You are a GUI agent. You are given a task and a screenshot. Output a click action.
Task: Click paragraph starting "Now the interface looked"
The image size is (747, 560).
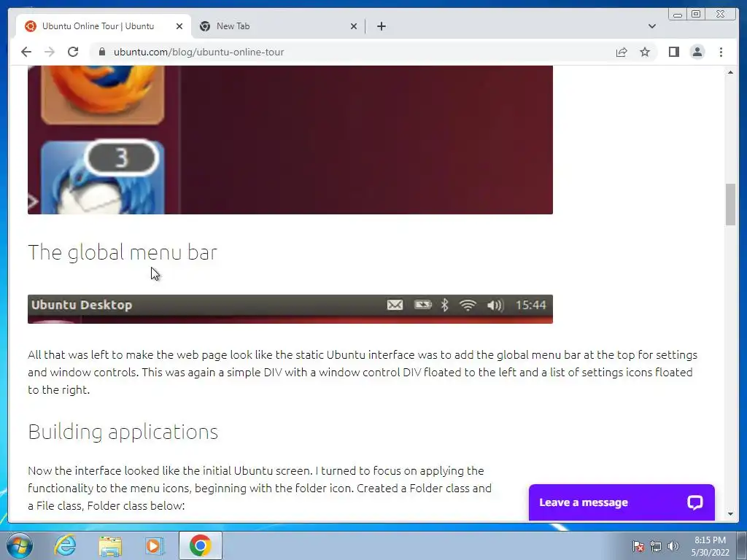260,488
